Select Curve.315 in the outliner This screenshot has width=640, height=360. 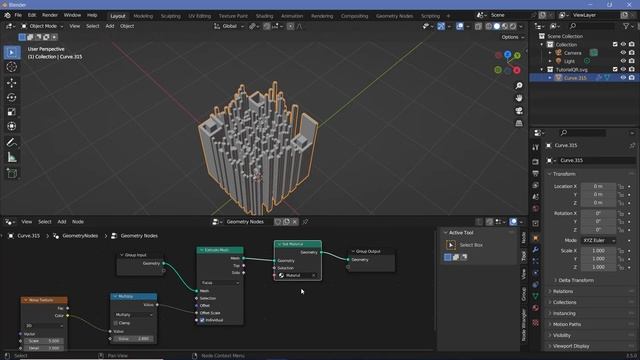575,78
